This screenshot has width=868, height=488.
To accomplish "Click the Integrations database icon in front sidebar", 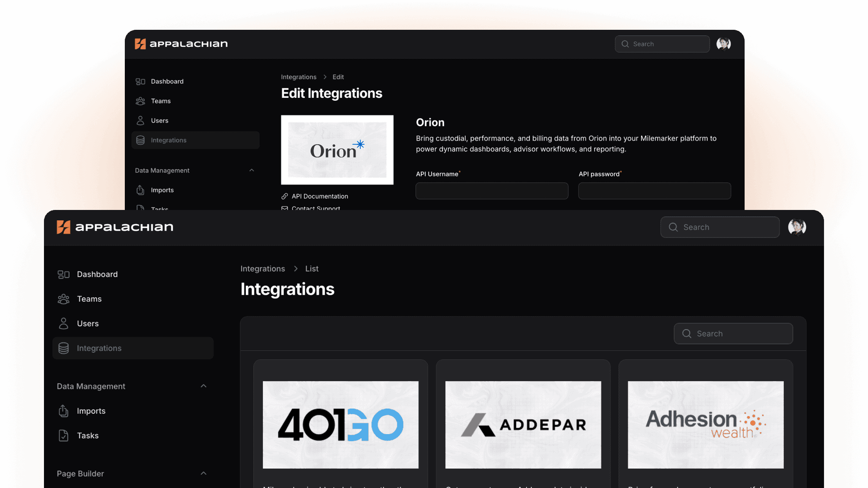I will 63,348.
